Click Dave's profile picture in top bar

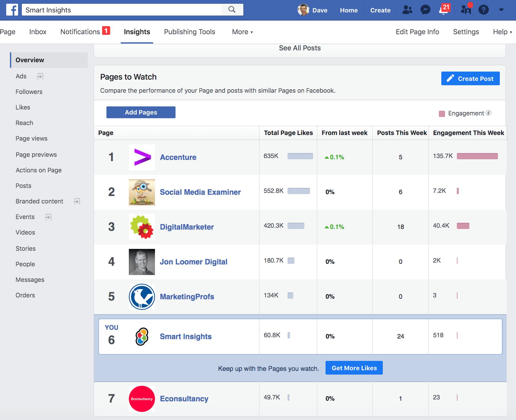pos(303,10)
